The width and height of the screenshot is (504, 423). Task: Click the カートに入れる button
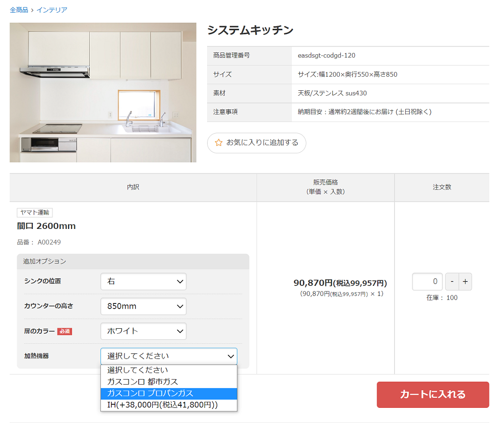coord(433,395)
